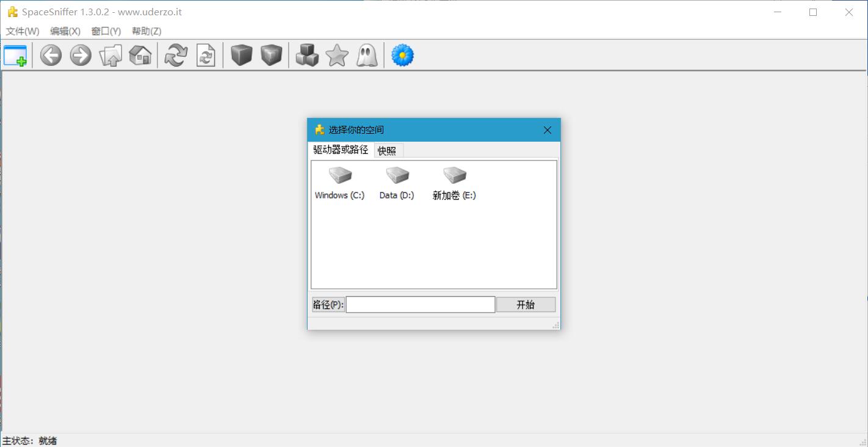The width and height of the screenshot is (868, 447).
Task: Click the Less Detail single cube icon
Action: [242, 56]
